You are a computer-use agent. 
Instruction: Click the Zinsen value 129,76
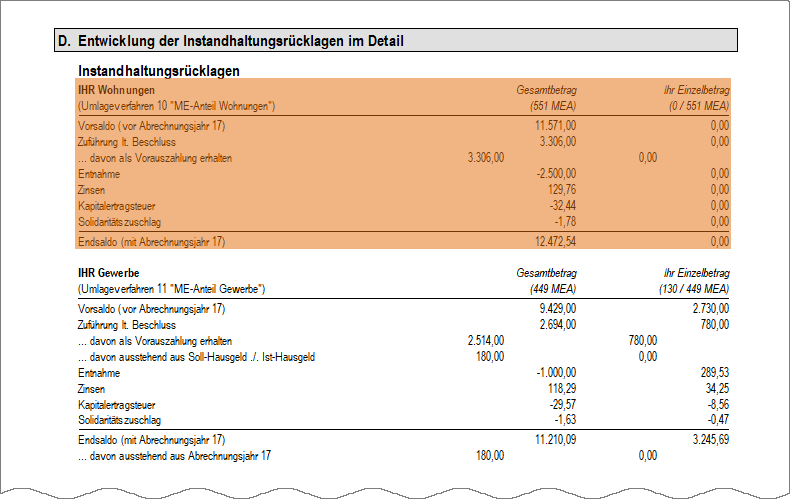[562, 190]
